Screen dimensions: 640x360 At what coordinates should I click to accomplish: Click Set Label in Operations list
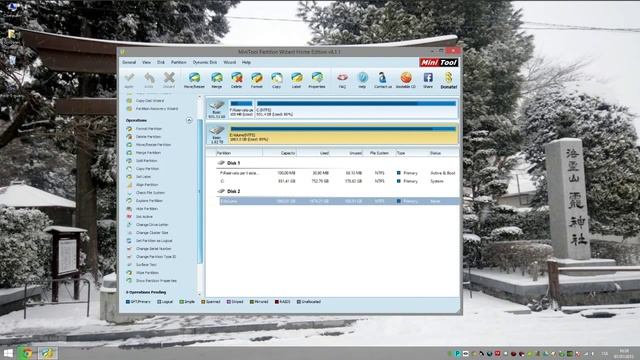(x=143, y=177)
